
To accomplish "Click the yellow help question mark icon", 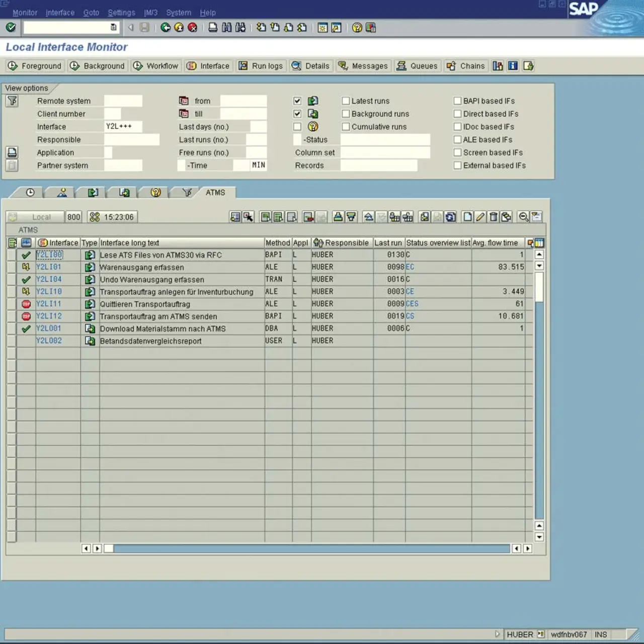I will coord(357,28).
